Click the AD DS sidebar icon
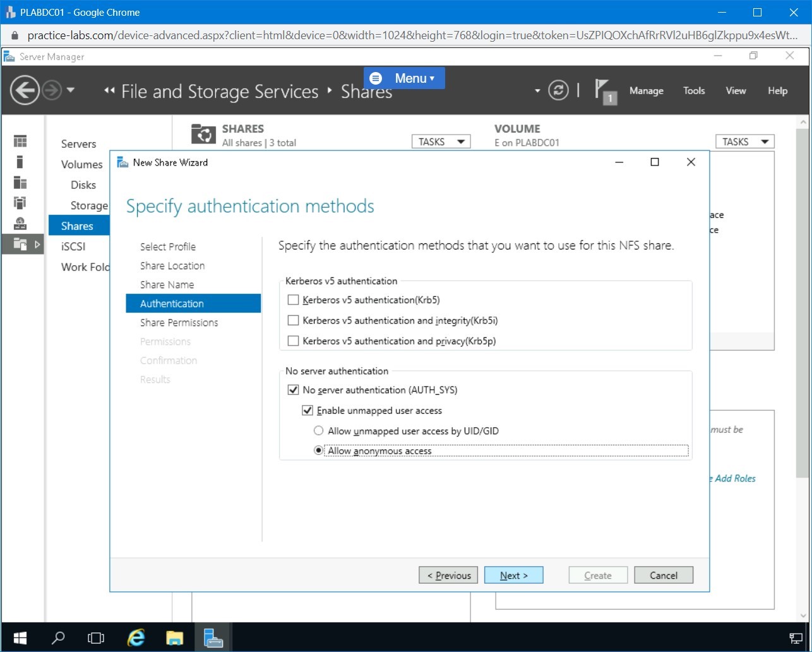The image size is (812, 652). click(20, 203)
